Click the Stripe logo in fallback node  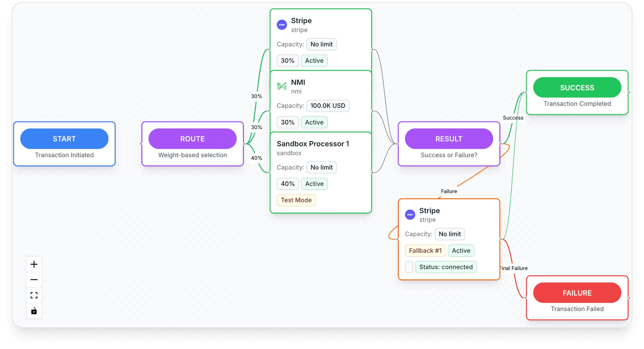(410, 215)
